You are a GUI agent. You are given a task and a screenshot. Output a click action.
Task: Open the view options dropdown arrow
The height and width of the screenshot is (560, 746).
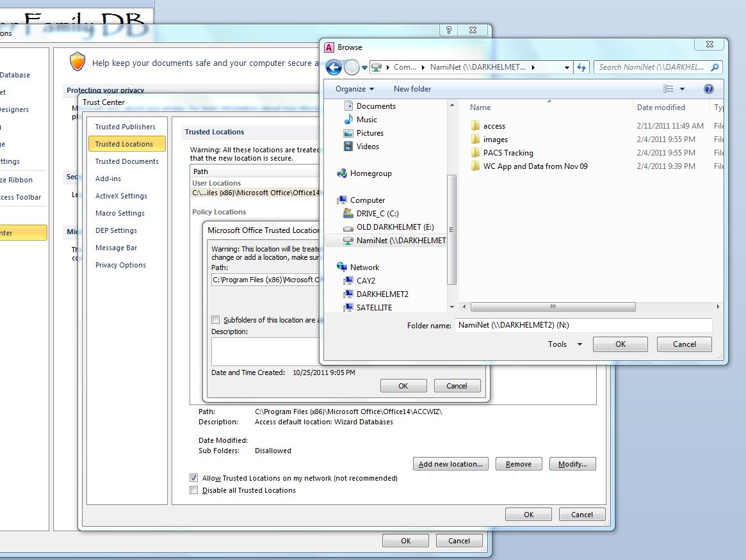(x=682, y=89)
